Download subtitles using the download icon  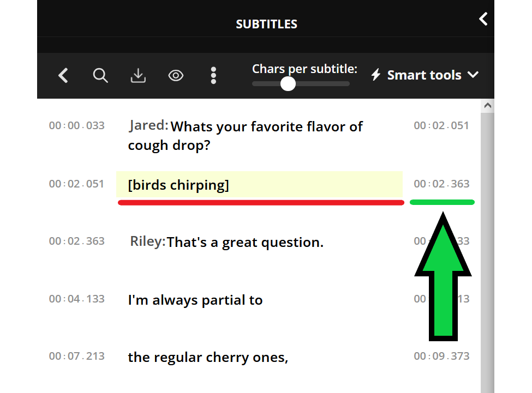(138, 75)
